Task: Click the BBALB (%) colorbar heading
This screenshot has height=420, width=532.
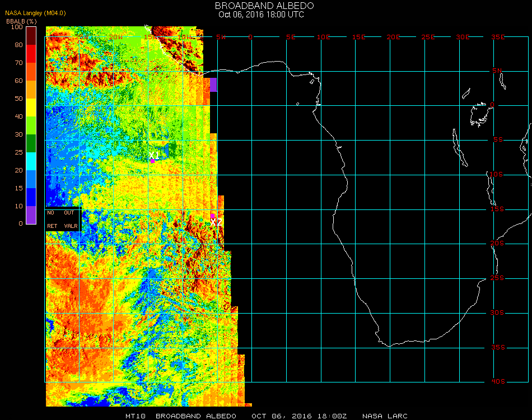Action: [21, 21]
